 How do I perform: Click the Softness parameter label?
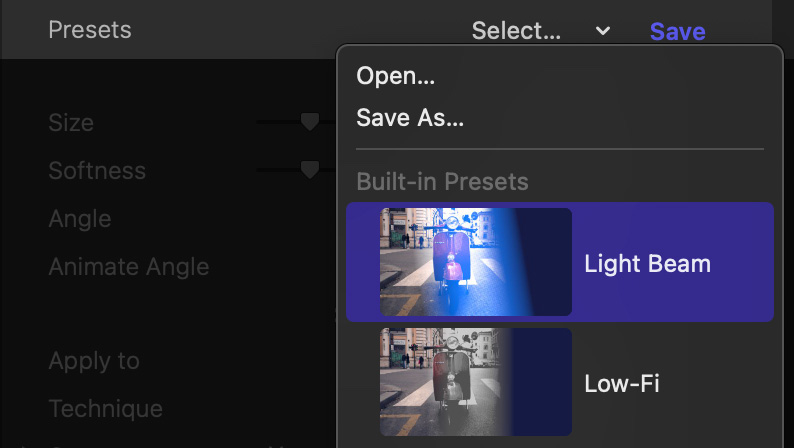(x=97, y=171)
